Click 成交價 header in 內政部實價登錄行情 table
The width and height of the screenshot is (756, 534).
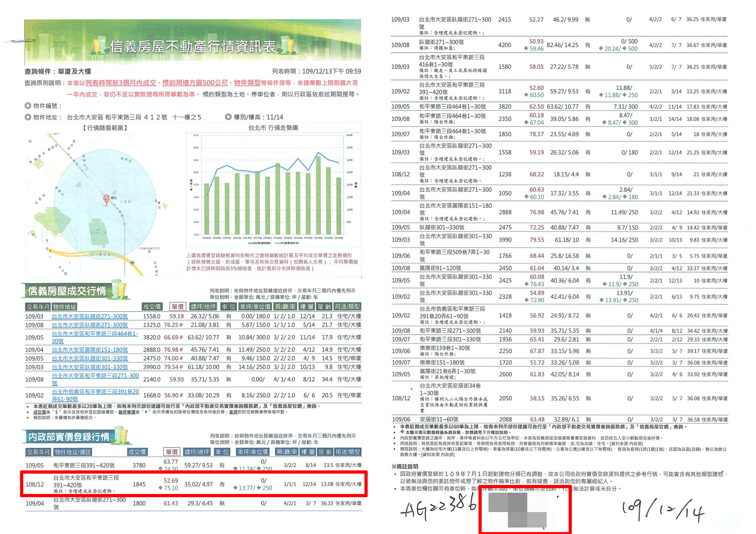point(137,452)
